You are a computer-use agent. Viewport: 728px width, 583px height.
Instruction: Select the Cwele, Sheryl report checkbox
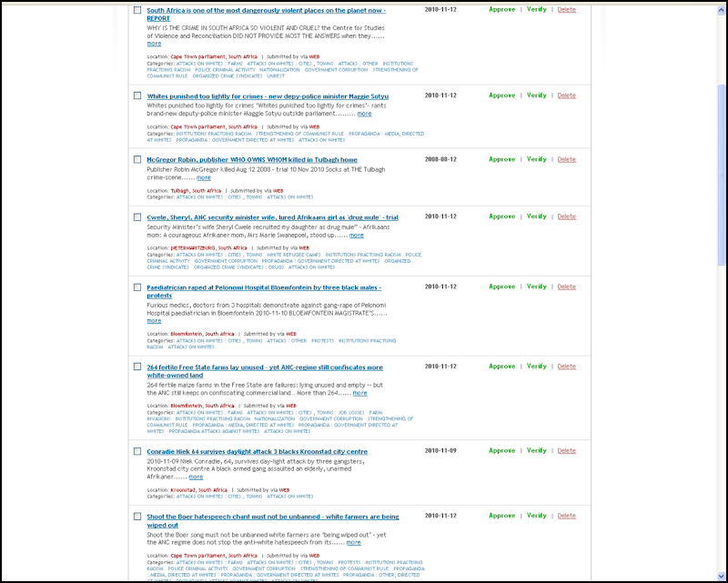pos(137,216)
